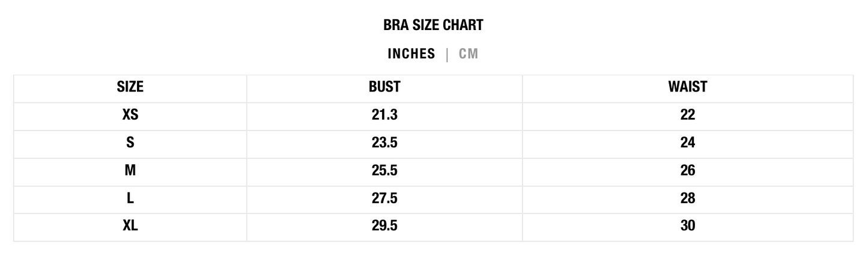Select the L size row label
Image resolution: width=868 pixels, height=273 pixels.
tap(130, 198)
